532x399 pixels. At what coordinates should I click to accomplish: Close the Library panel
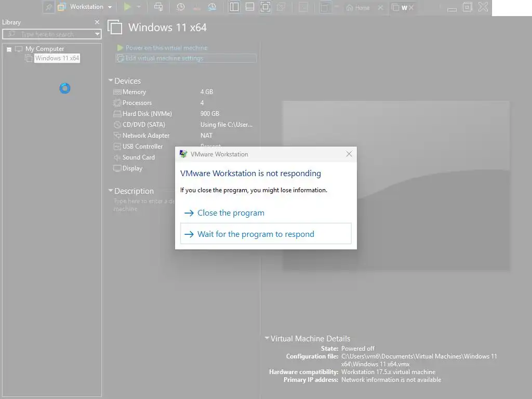click(97, 22)
